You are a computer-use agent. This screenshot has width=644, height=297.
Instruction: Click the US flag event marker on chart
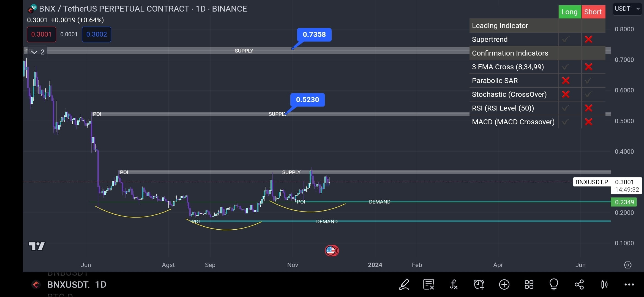tap(332, 251)
